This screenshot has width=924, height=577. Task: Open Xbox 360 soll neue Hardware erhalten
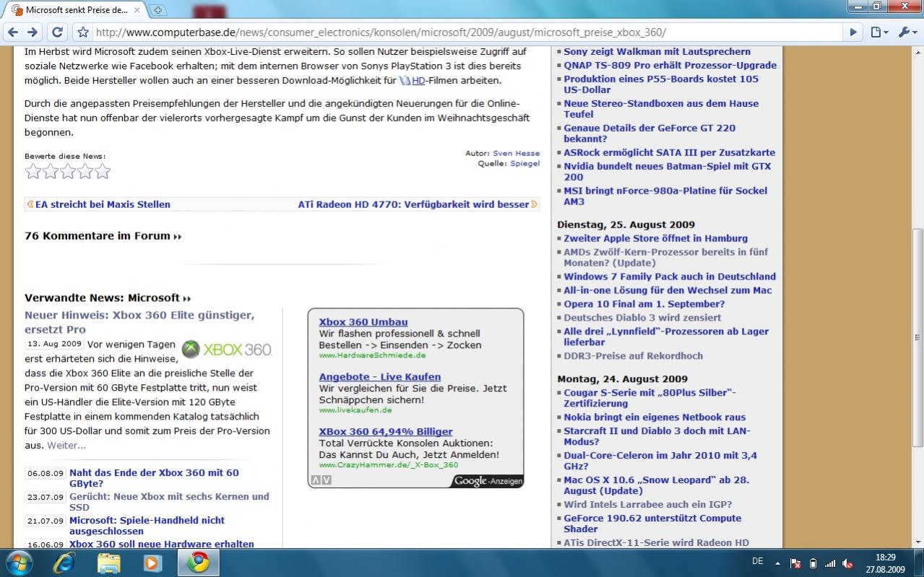(161, 545)
